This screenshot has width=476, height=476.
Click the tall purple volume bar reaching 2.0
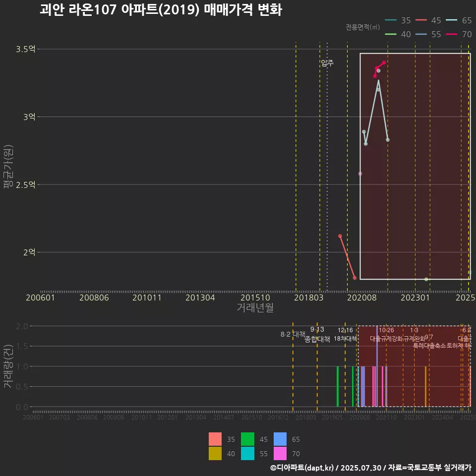(377, 366)
